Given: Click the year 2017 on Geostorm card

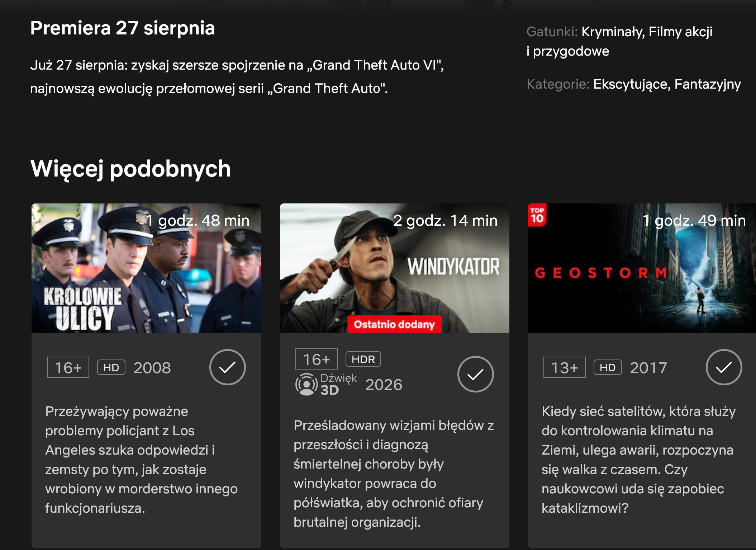Looking at the screenshot, I should [648, 368].
